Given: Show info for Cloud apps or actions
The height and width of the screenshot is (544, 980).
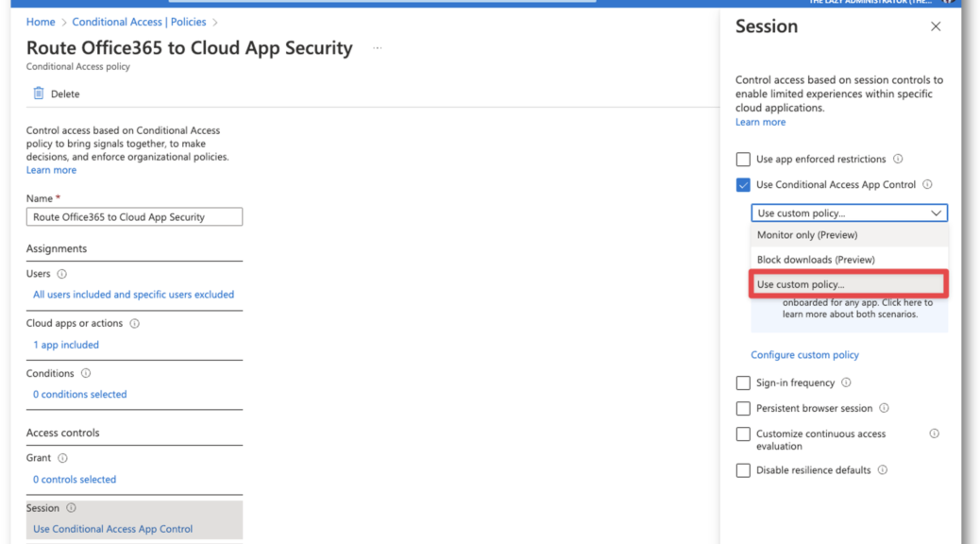Looking at the screenshot, I should (x=134, y=323).
